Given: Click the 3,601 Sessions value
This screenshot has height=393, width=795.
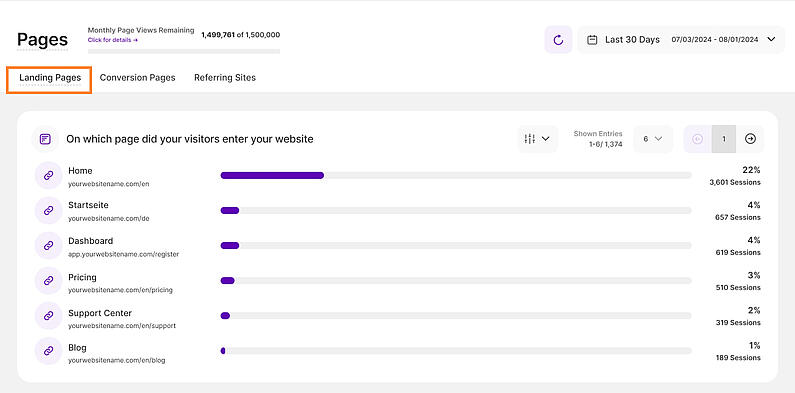Looking at the screenshot, I should (x=735, y=182).
